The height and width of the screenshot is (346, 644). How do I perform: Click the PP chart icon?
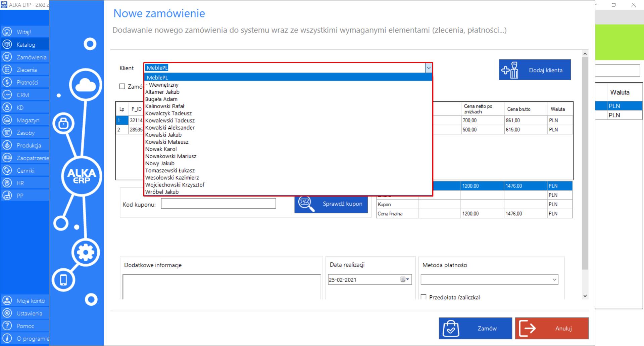pos(7,196)
